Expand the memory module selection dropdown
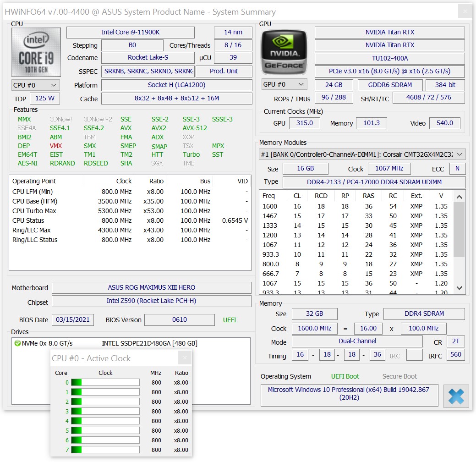Image resolution: width=476 pixels, height=462 pixels. [460, 154]
